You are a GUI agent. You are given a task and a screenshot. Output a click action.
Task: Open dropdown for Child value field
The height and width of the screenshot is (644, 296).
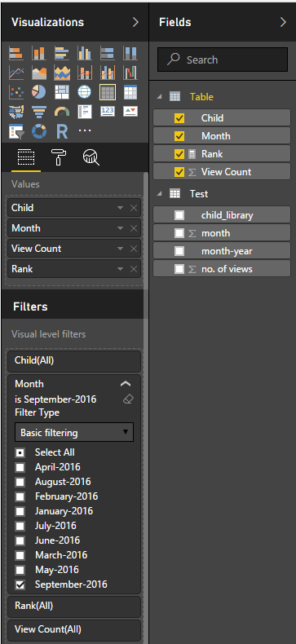point(120,208)
